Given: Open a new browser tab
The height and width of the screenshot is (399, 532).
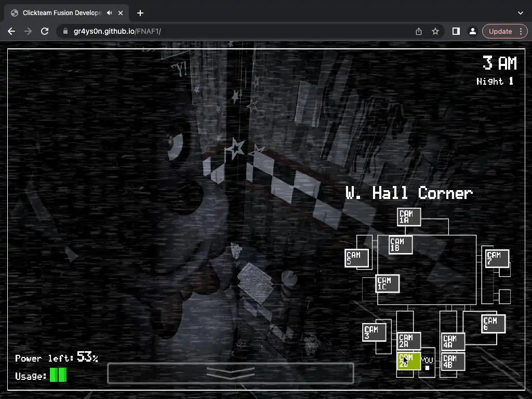Looking at the screenshot, I should click(140, 13).
